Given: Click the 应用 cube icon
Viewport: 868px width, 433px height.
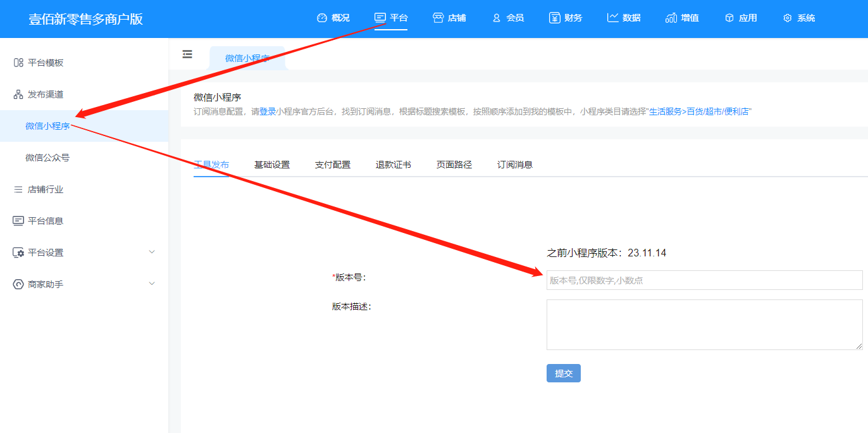Looking at the screenshot, I should (x=729, y=18).
